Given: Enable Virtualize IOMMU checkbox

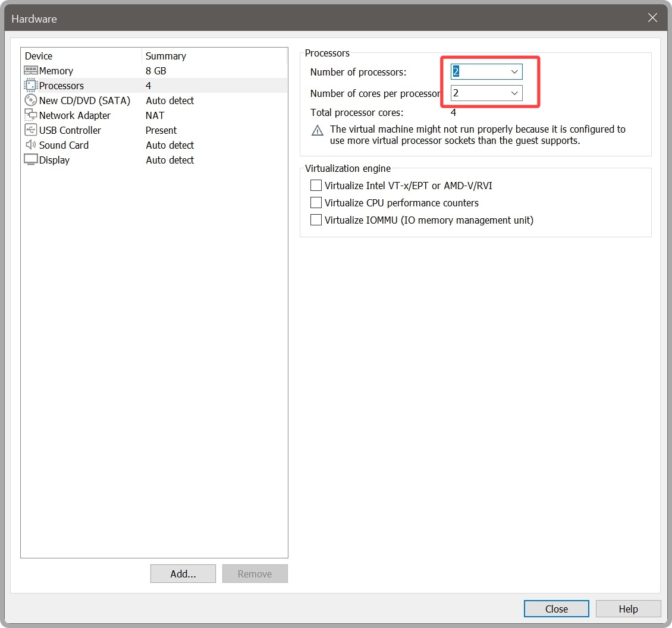Looking at the screenshot, I should point(316,219).
